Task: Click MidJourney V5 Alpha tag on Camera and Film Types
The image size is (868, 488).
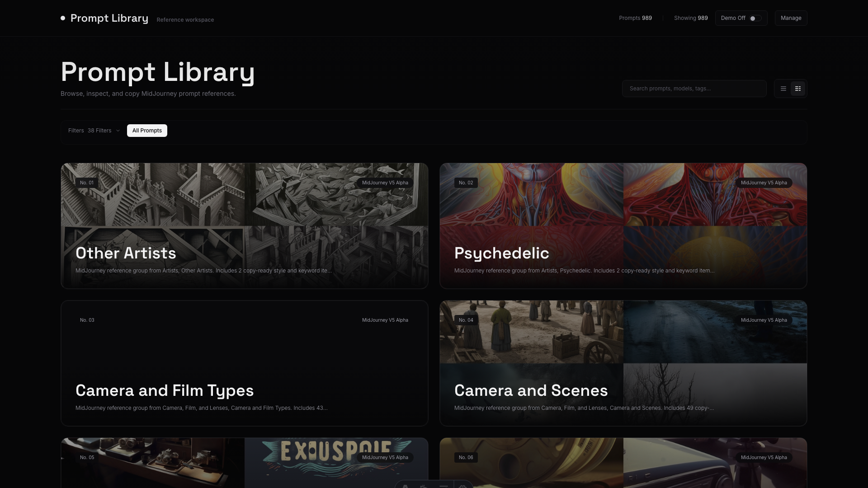Action: 385,320
